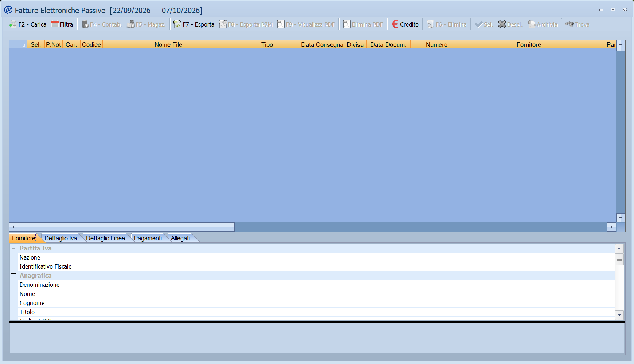Viewport: 634px width, 364px height.
Task: Click the grid's scroll down arrow
Action: click(621, 218)
